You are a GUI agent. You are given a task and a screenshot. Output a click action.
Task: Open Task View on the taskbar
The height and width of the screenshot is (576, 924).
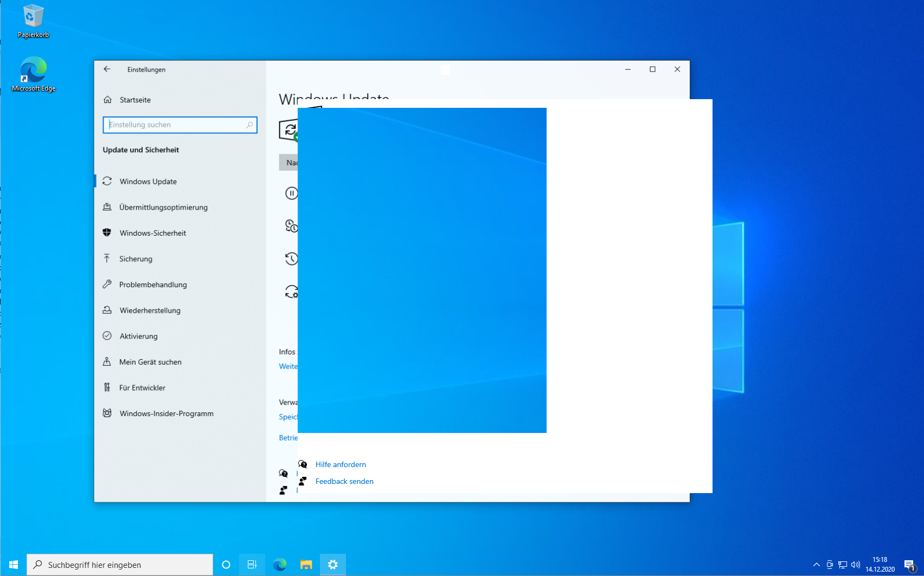pos(252,565)
